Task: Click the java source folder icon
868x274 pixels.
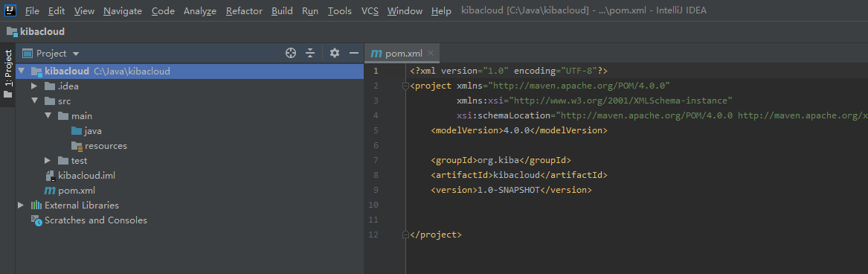Action: click(x=77, y=131)
